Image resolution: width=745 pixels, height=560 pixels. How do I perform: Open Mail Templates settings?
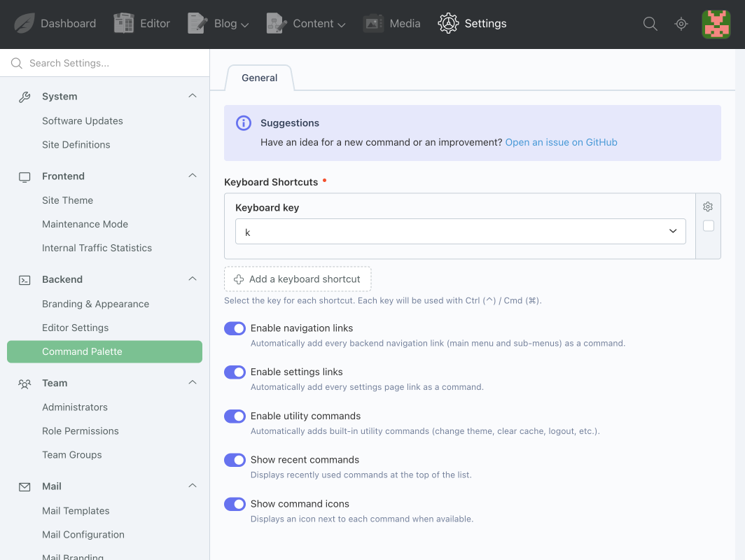point(76,510)
